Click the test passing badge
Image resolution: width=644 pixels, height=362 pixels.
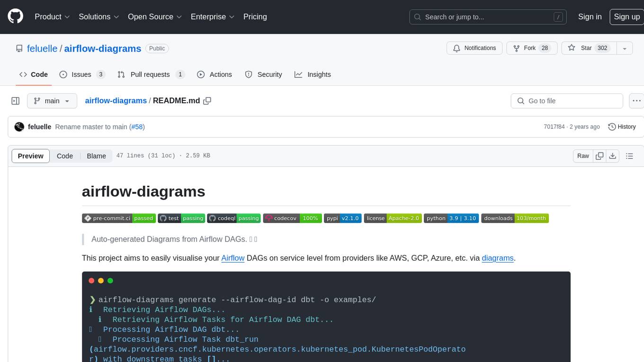[181, 218]
